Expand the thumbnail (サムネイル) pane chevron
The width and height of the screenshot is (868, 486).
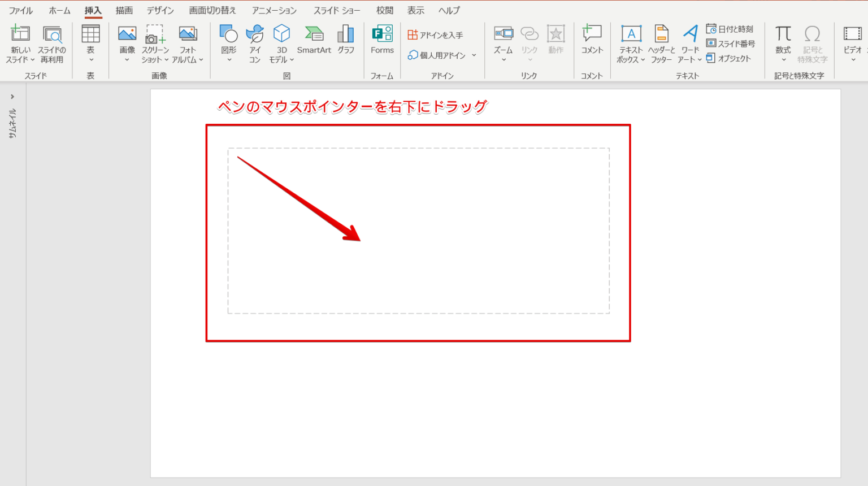[x=12, y=97]
